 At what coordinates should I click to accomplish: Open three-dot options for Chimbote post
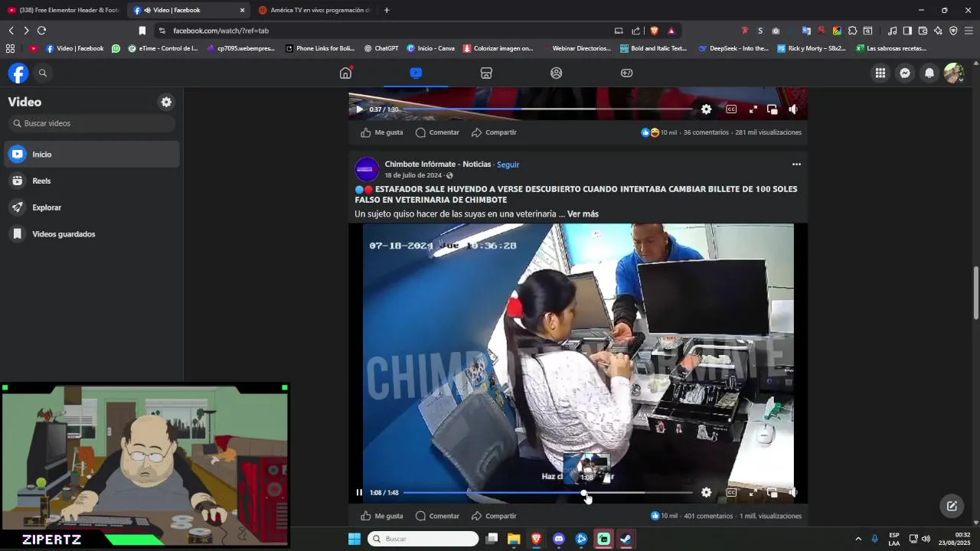(x=796, y=165)
